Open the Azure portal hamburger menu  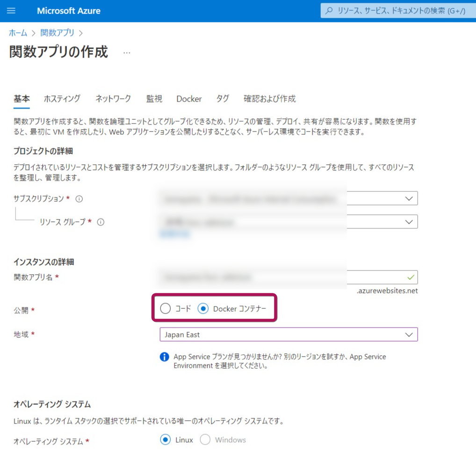pos(11,11)
